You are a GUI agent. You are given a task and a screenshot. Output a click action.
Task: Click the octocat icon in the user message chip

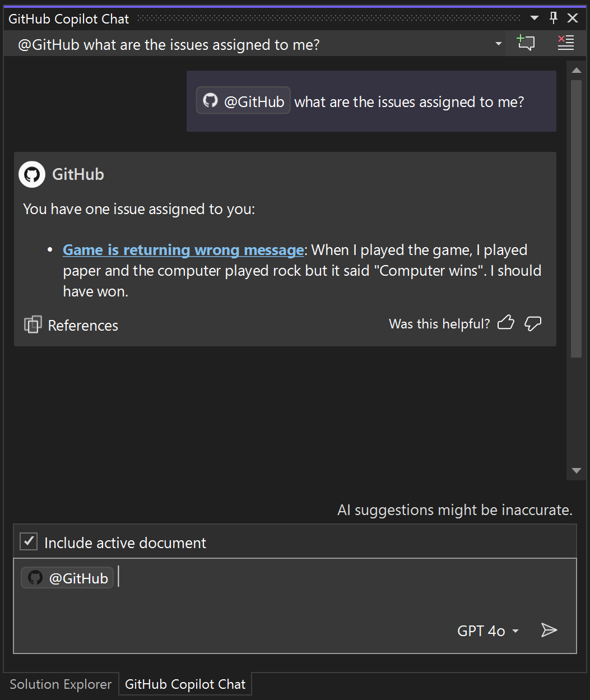(210, 100)
